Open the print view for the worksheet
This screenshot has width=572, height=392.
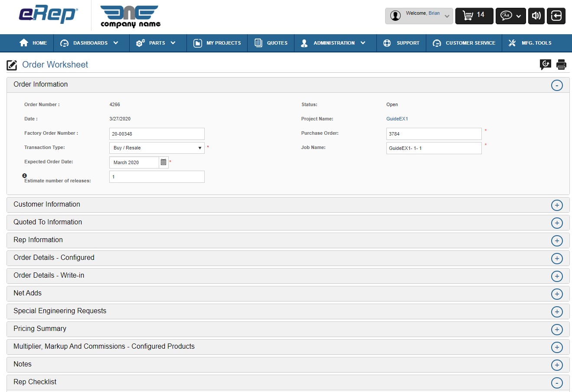(562, 64)
